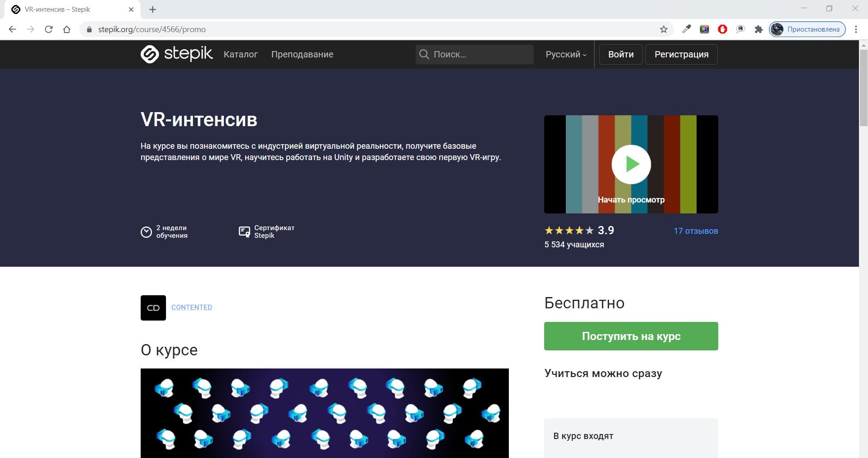This screenshot has height=458, width=868.
Task: Click the Начать просмотр caption
Action: tap(631, 200)
